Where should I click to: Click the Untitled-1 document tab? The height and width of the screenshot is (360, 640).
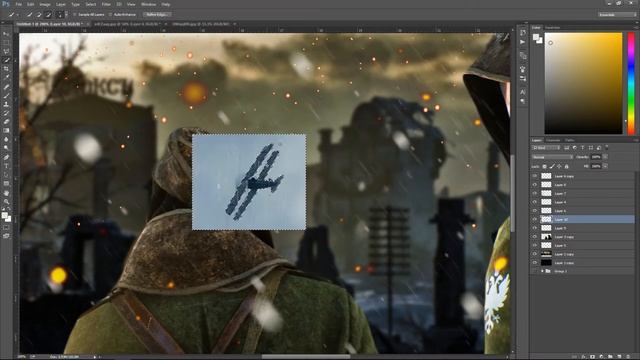coord(51,24)
